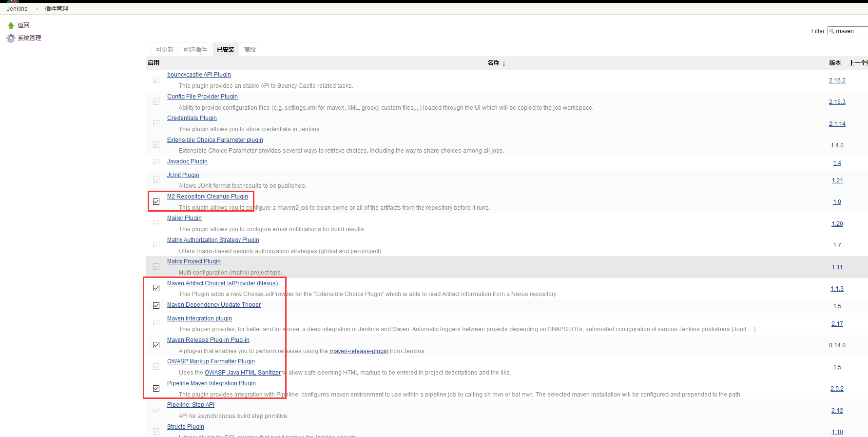Select the 已安装 tab
This screenshot has width=868, height=437.
click(x=226, y=50)
